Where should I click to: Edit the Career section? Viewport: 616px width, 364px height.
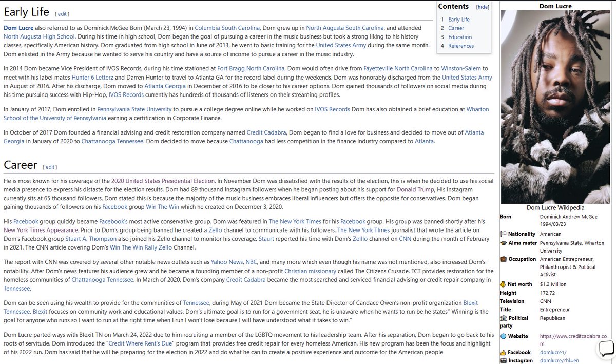click(50, 167)
